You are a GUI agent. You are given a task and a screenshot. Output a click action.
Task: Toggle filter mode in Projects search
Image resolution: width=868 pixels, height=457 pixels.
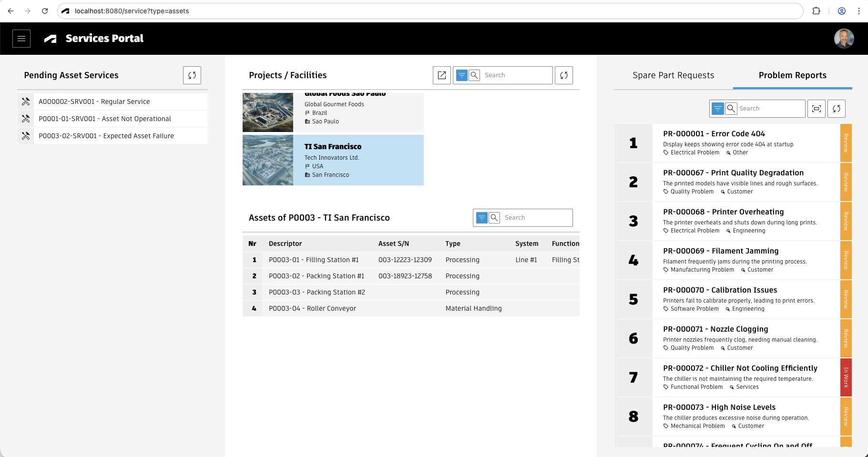point(462,75)
